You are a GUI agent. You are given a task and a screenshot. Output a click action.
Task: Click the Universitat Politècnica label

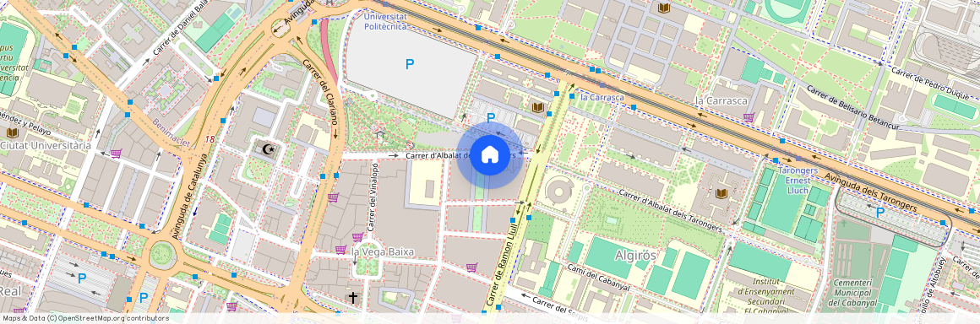click(385, 22)
